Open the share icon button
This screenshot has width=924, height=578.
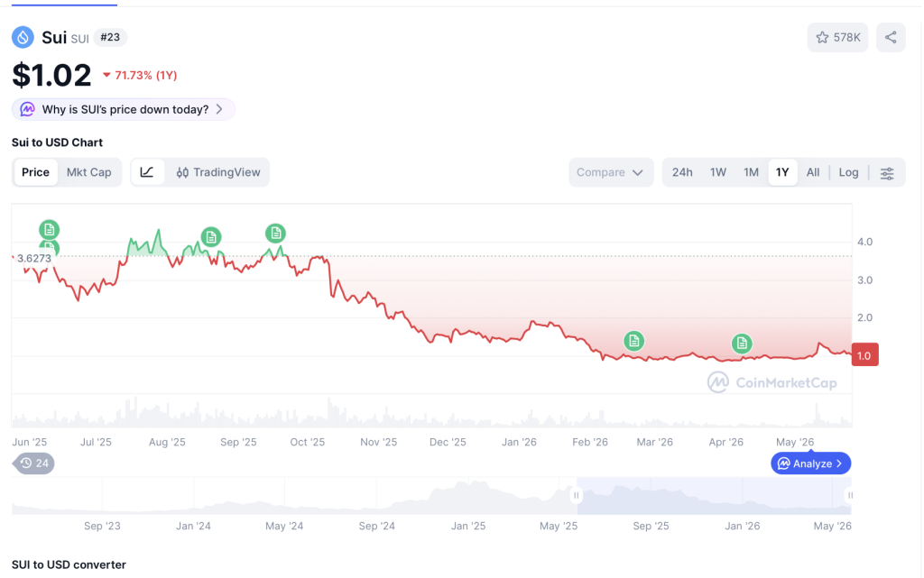click(x=891, y=38)
